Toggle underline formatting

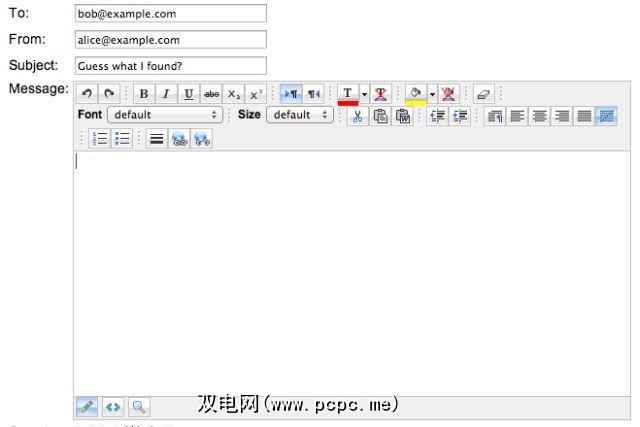click(x=189, y=94)
